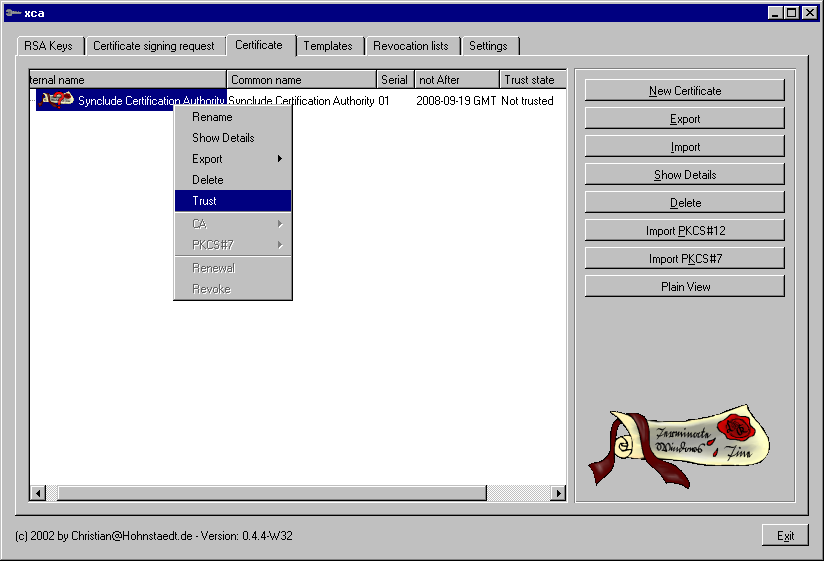Viewport: 824px width, 561px height.
Task: Click the horizontal scrollbar right arrow
Action: [558, 493]
